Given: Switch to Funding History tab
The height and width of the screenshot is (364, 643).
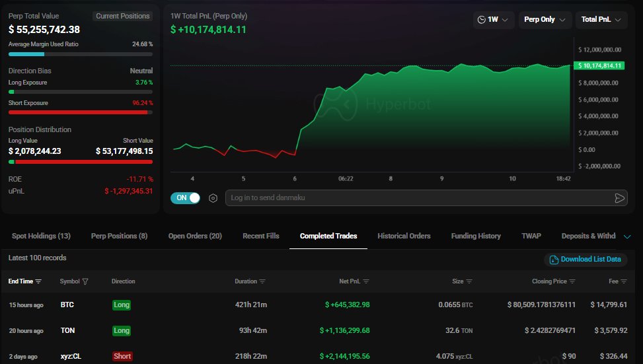Looking at the screenshot, I should (476, 236).
